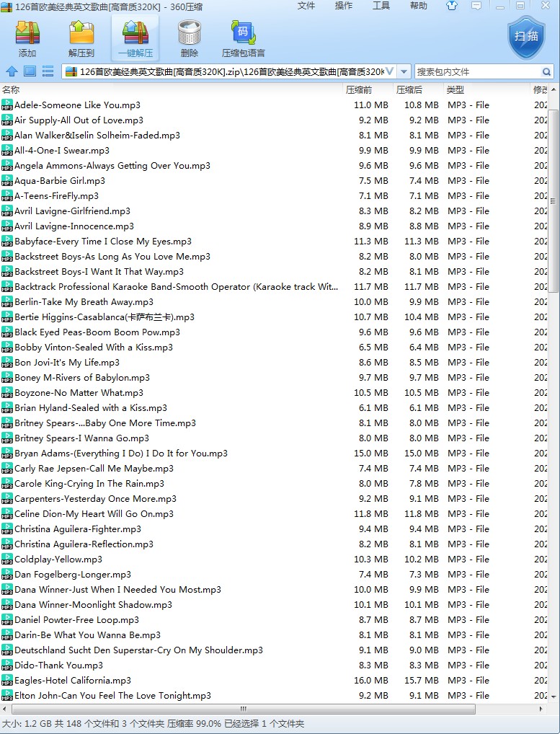
Task: Switch to large icon view mode
Action: point(30,71)
